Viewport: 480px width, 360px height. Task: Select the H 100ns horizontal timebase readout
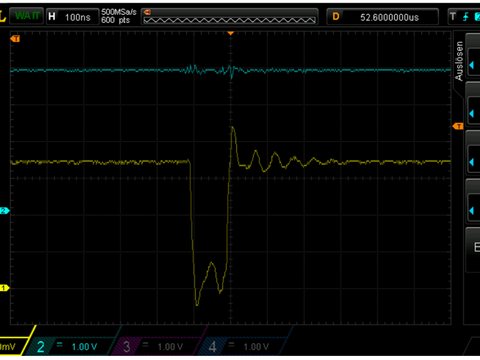72,17
